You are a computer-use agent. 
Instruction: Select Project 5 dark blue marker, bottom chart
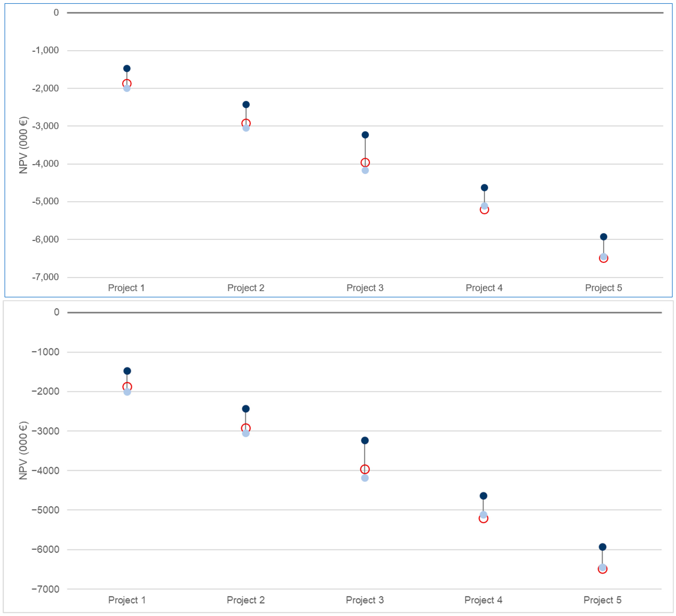click(x=603, y=547)
